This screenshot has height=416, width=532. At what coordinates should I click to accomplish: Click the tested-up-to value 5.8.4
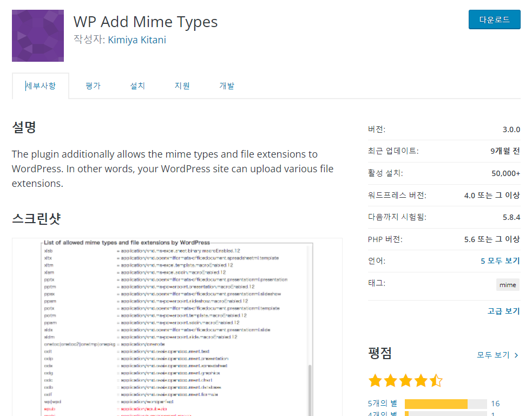tap(511, 217)
